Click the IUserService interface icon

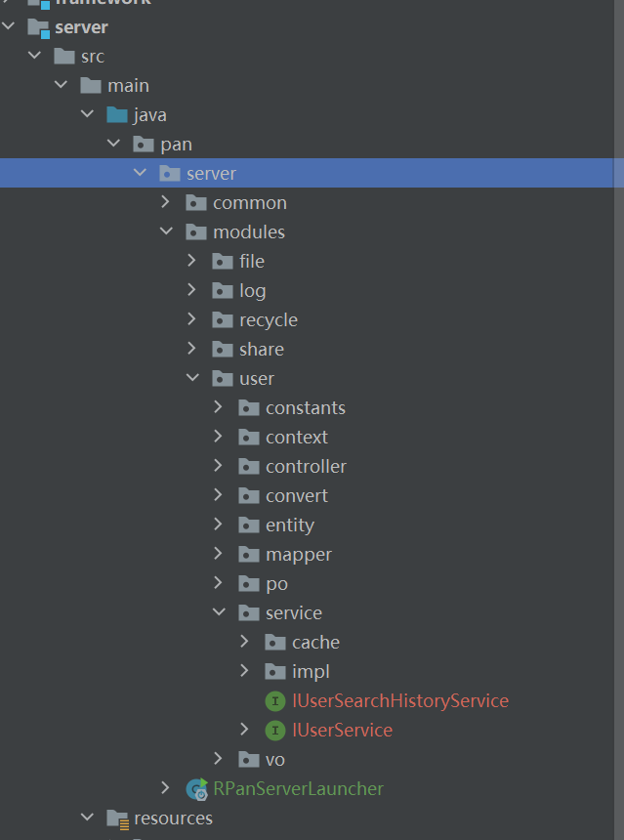275,730
